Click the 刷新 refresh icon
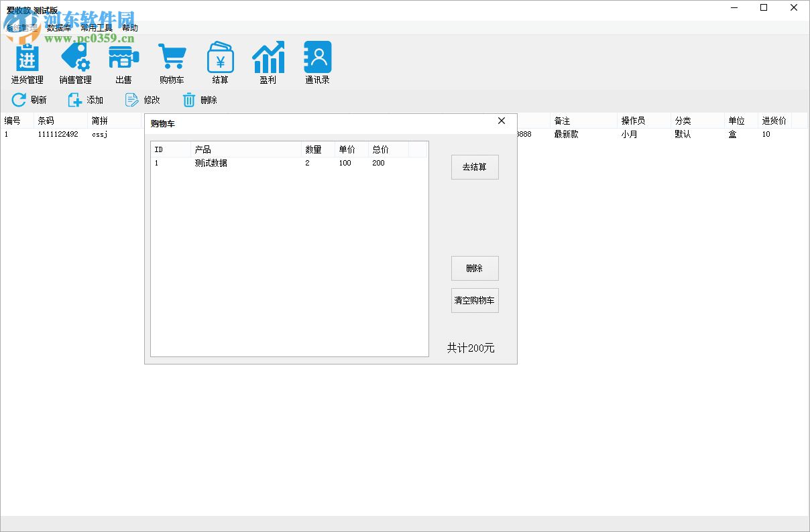 [x=18, y=99]
